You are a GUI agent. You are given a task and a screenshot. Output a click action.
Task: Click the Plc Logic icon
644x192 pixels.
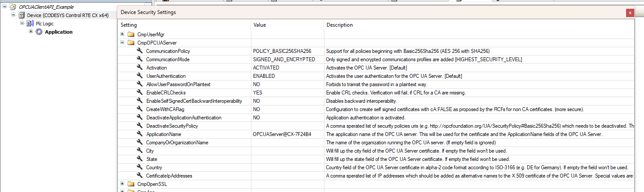pyautogui.click(x=30, y=24)
